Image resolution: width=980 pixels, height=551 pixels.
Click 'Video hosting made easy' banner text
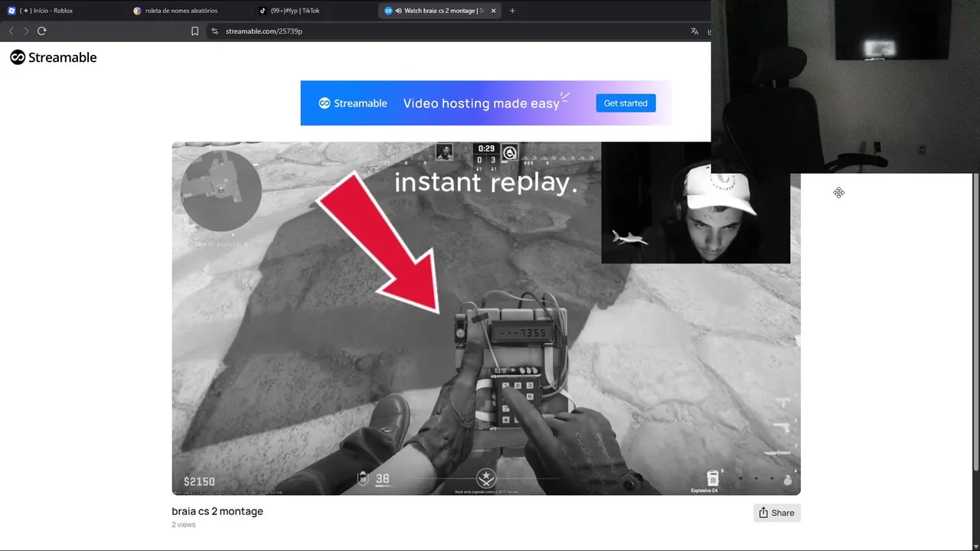[482, 103]
